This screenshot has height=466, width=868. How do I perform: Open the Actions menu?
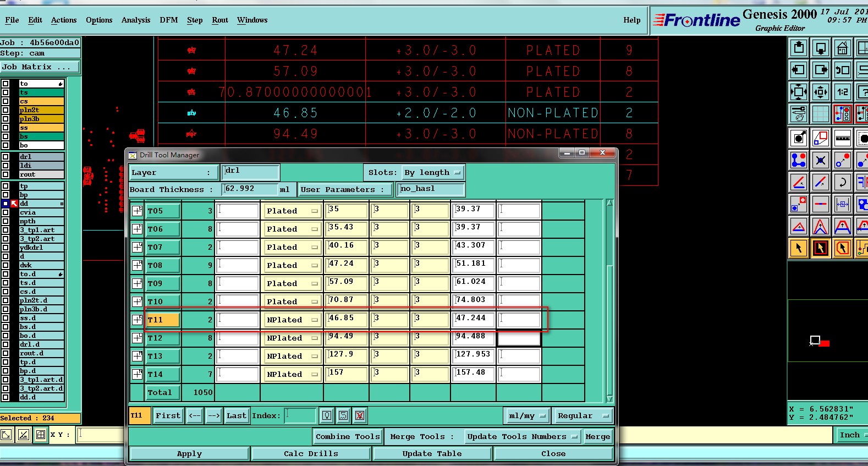[x=64, y=20]
